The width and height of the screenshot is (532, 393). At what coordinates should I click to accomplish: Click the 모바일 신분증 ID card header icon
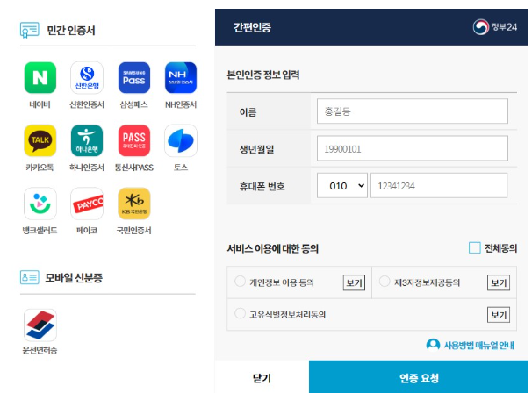pos(30,277)
